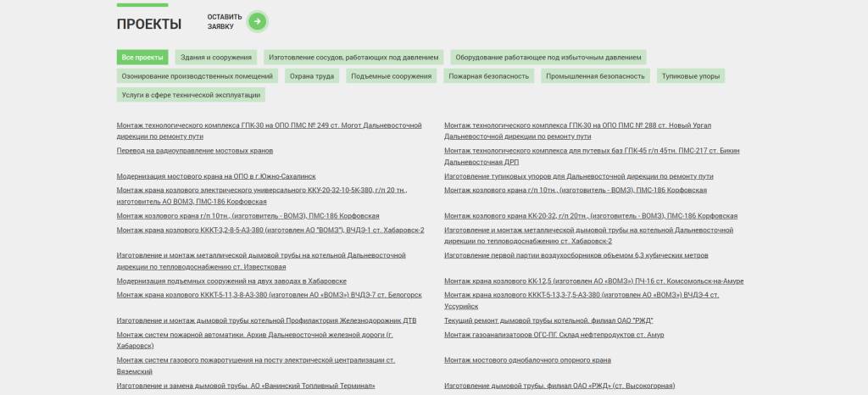
Task: Open Услуги в сфере технической эксплуатации filter
Action: coord(191,95)
